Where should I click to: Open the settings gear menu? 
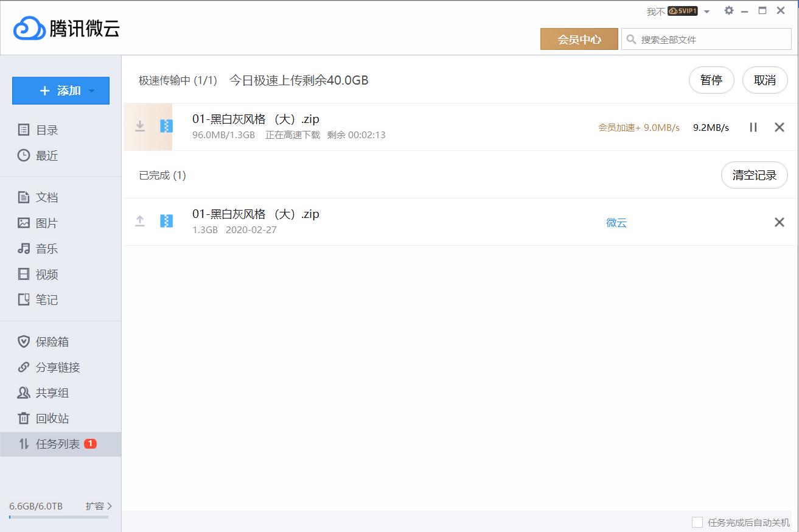coord(728,10)
